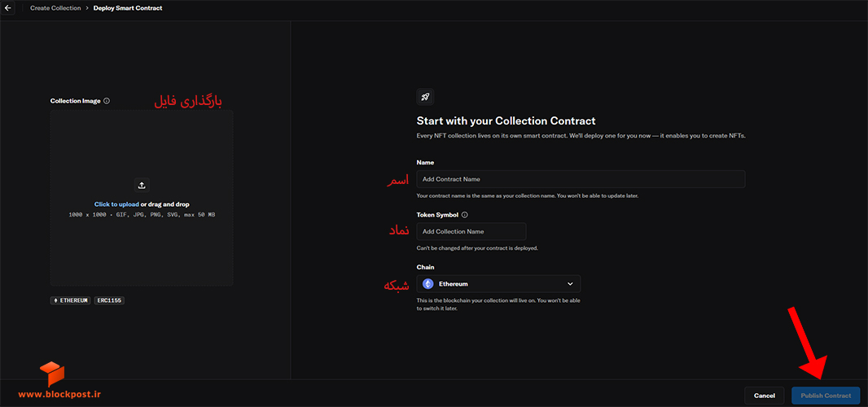Select Deploy Smart Contract breadcrumb
Image resolution: width=868 pixels, height=407 pixels.
128,8
